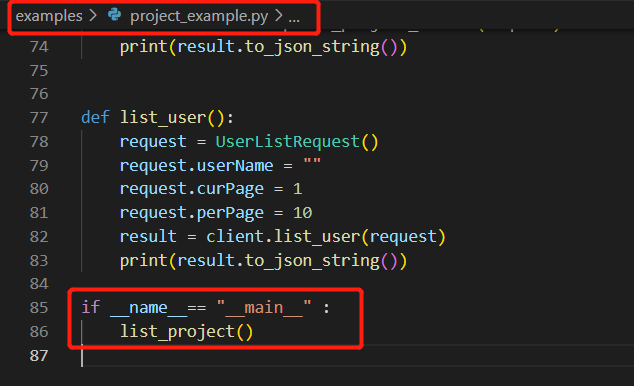Select line number 86 in gutter
This screenshot has width=634, height=386.
click(39, 332)
